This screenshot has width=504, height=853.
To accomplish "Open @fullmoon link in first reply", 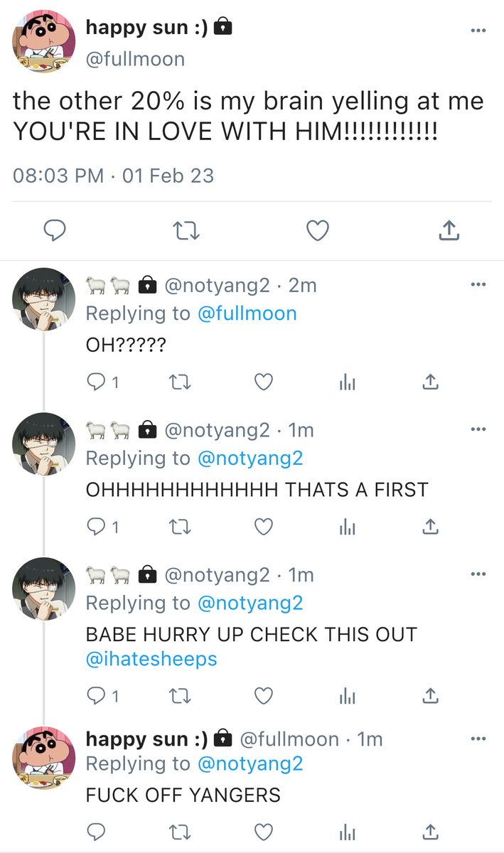I will 247,313.
